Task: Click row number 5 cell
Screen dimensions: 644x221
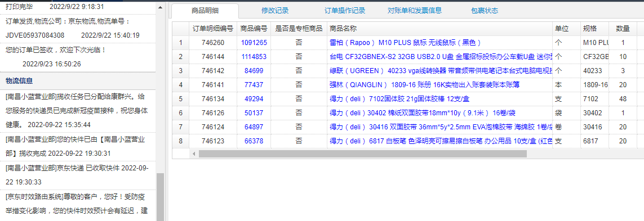Action: tap(181, 99)
